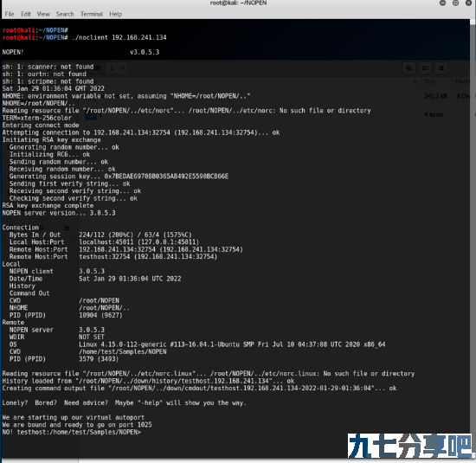
Task: Click 'TERM=xterm-256color' line
Action: coord(37,118)
